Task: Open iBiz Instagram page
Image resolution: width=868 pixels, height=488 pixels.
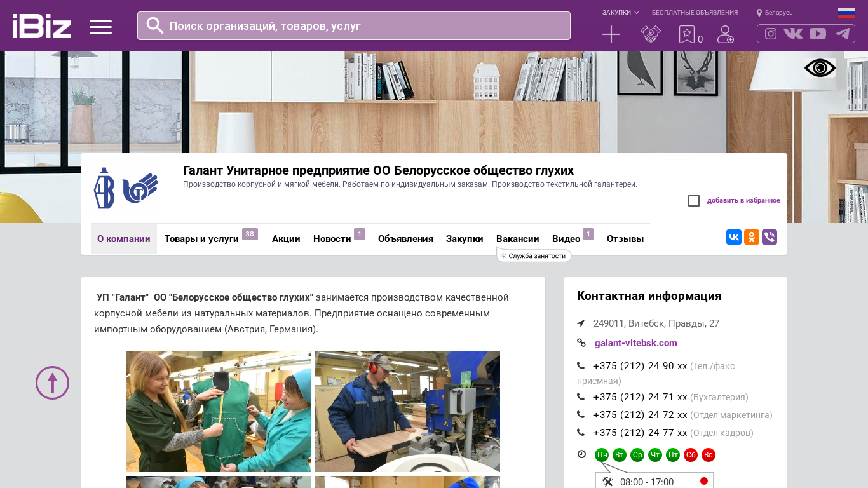Action: (x=771, y=34)
